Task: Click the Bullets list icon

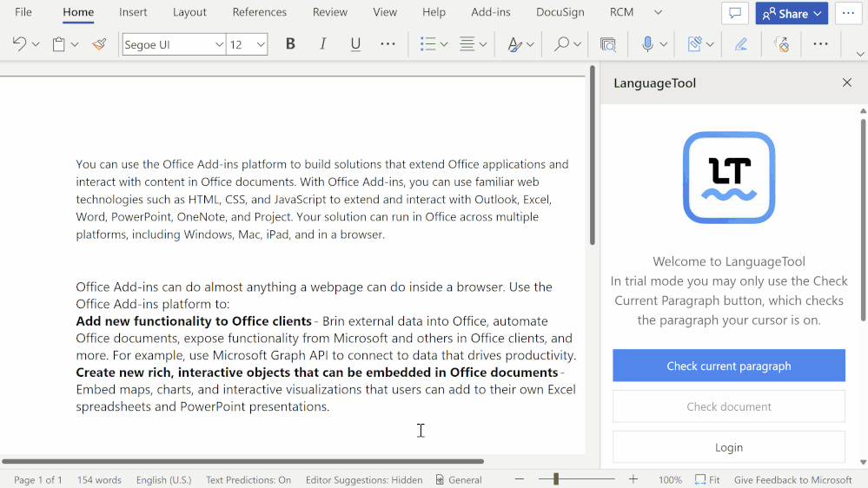Action: coord(427,43)
